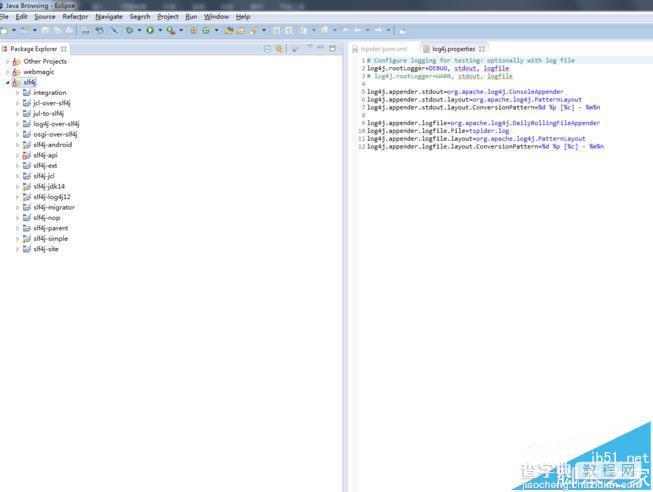
Task: Toggle Skip All Breakpoints toolbar icon
Action: coord(114,30)
